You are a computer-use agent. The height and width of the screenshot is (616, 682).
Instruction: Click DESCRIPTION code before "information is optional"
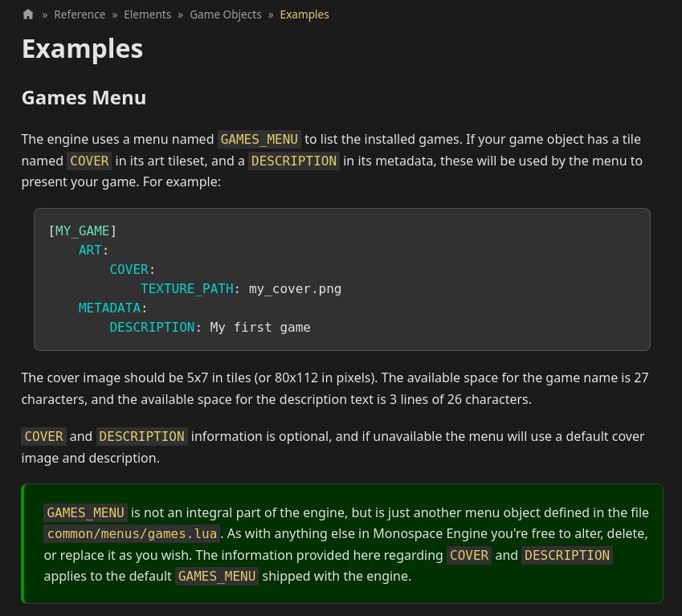click(x=142, y=436)
